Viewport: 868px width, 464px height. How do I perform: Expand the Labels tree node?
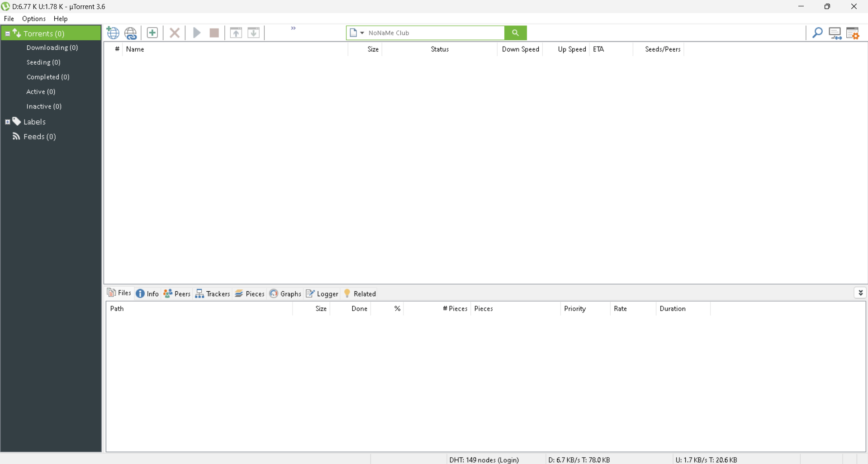(x=8, y=122)
